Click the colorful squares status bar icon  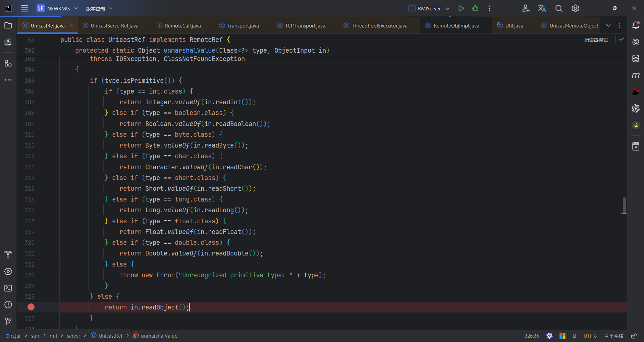tap(562, 336)
